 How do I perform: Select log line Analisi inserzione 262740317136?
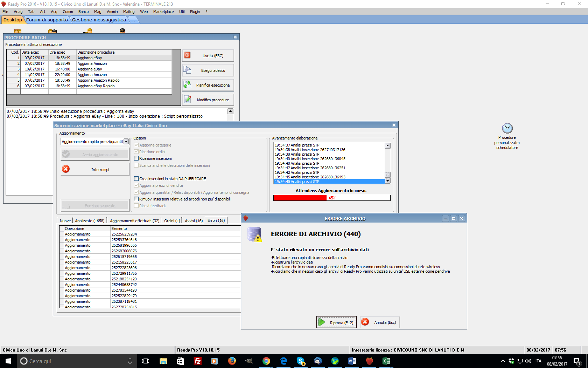[329, 150]
